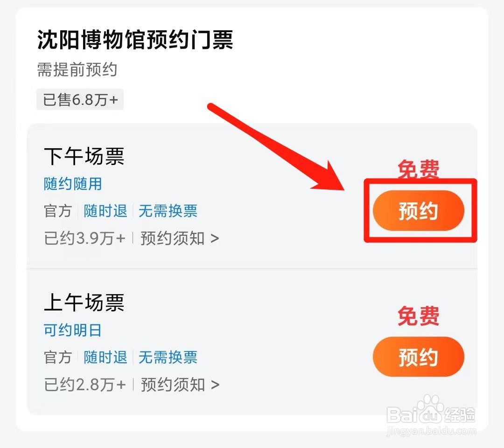Tap the red 免费 label for morning ticket

coord(418,317)
